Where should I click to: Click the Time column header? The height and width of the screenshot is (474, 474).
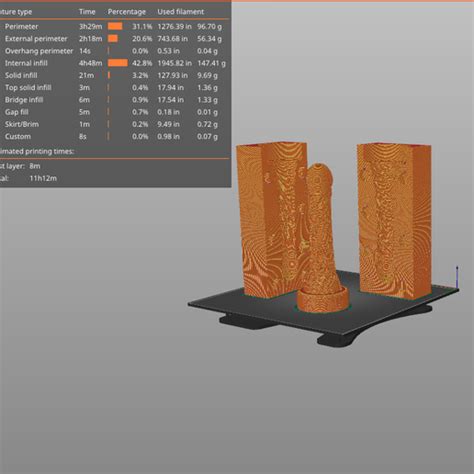coord(87,12)
